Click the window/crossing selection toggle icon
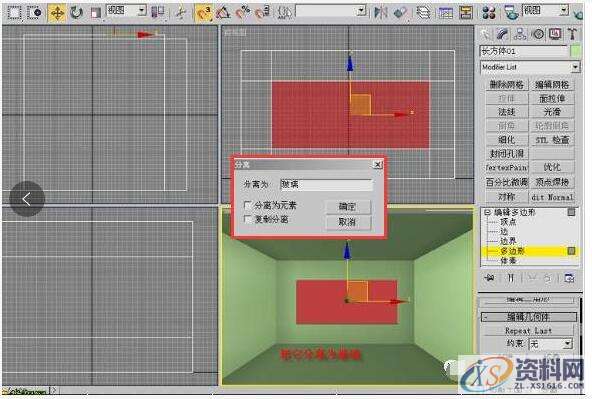This screenshot has height=399, width=592. (x=35, y=12)
